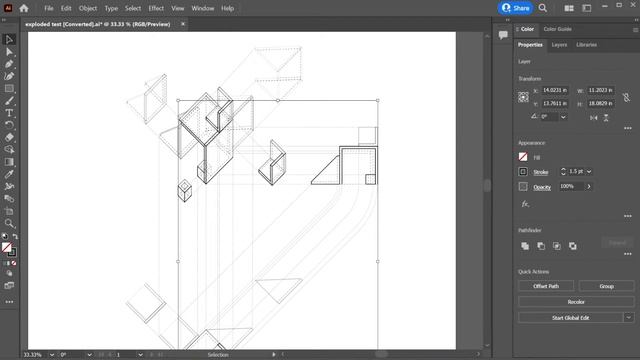Click the Offset Path button
This screenshot has height=360, width=640.
point(546,286)
